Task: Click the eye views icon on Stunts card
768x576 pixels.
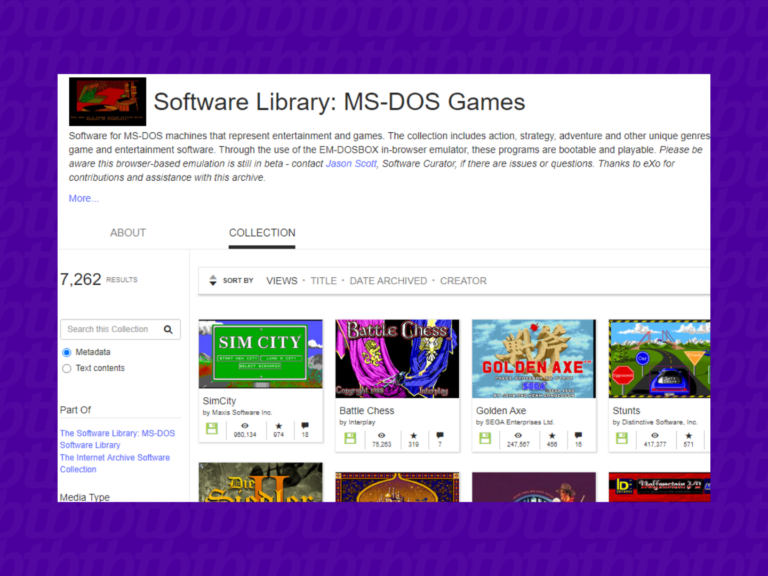Action: pos(655,435)
